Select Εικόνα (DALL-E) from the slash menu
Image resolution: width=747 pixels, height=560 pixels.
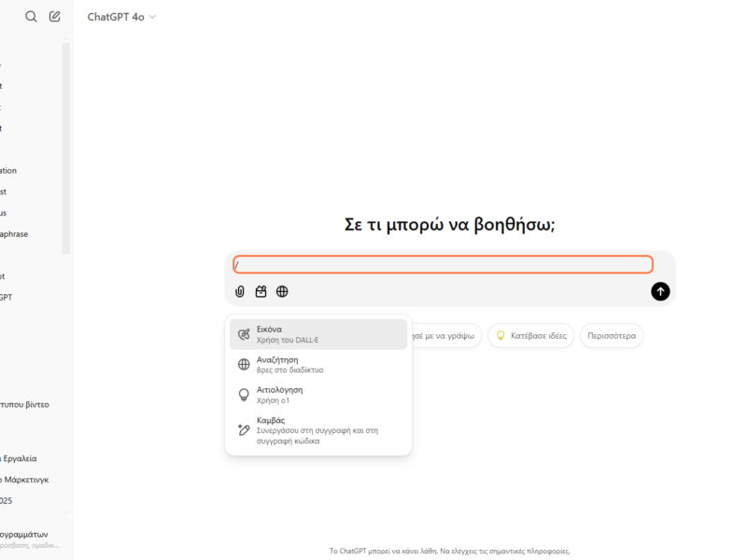(x=318, y=334)
